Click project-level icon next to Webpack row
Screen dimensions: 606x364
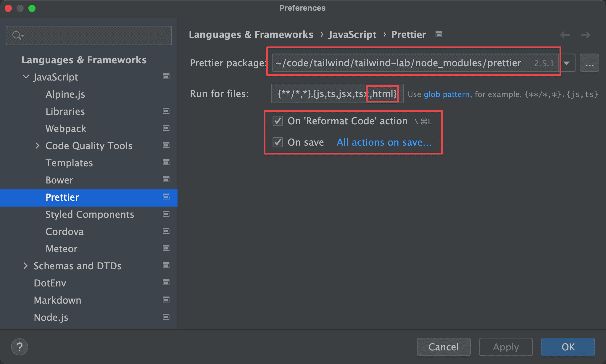(166, 128)
